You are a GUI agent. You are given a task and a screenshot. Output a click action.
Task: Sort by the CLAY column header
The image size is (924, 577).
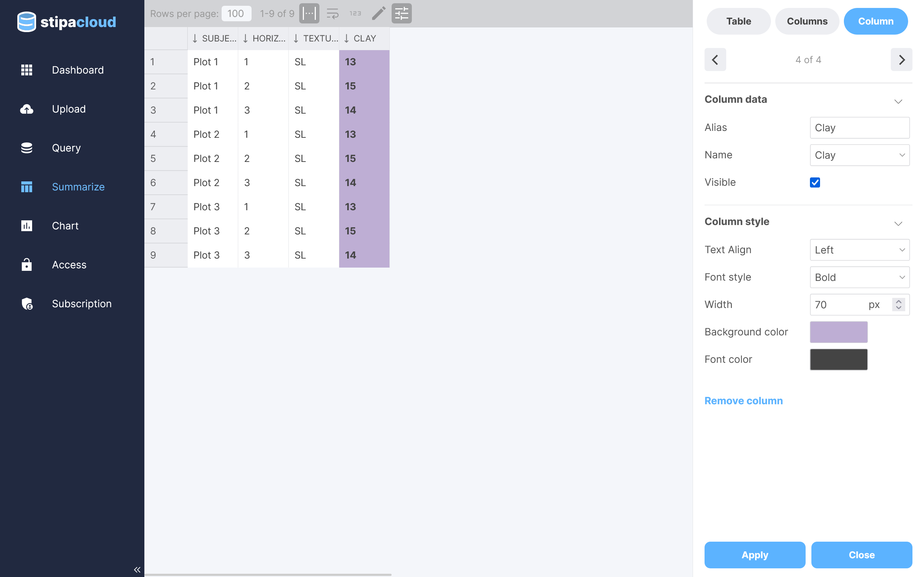coord(364,39)
